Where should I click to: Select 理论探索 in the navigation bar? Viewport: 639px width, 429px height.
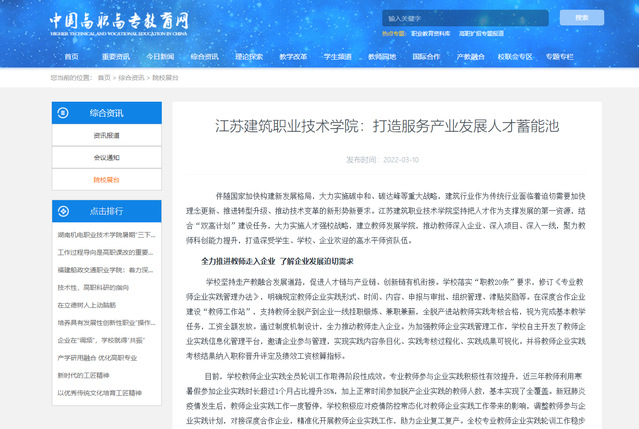click(x=250, y=57)
